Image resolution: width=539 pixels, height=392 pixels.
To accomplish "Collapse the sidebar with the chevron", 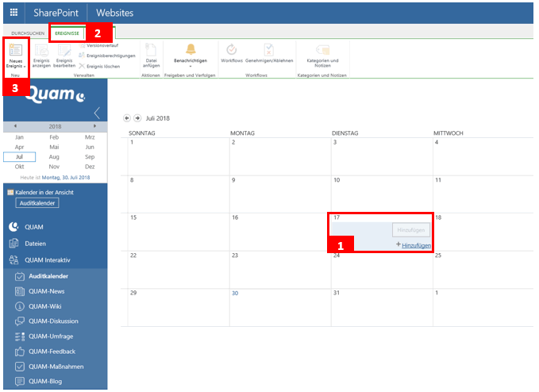I will [x=97, y=113].
